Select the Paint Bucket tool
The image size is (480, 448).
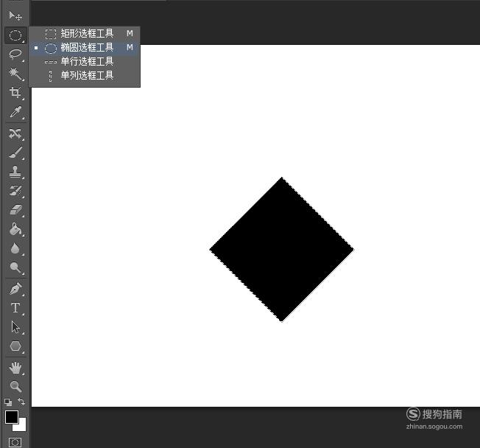pyautogui.click(x=15, y=229)
